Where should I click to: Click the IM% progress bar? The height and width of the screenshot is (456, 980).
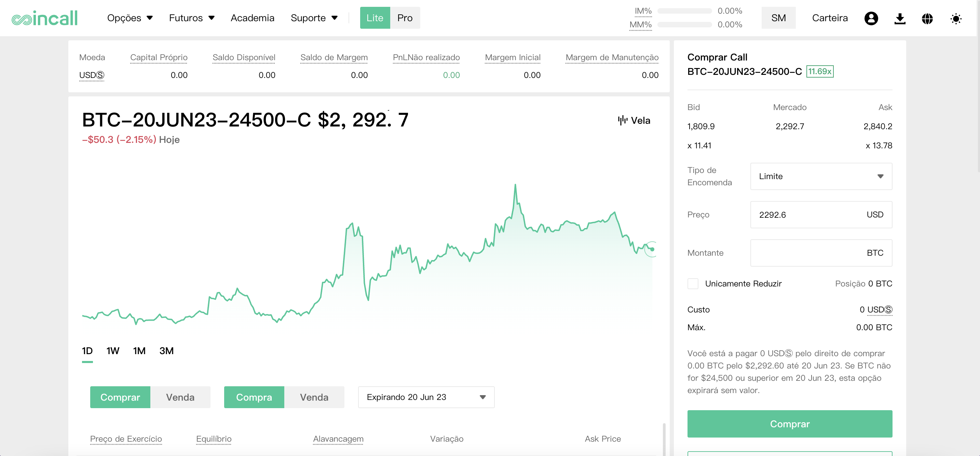coord(684,11)
